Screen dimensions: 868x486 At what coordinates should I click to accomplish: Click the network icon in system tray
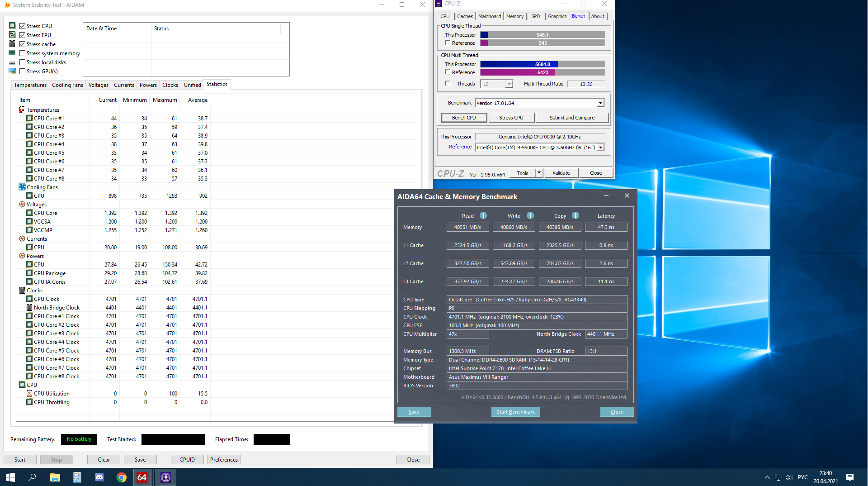(x=778, y=477)
